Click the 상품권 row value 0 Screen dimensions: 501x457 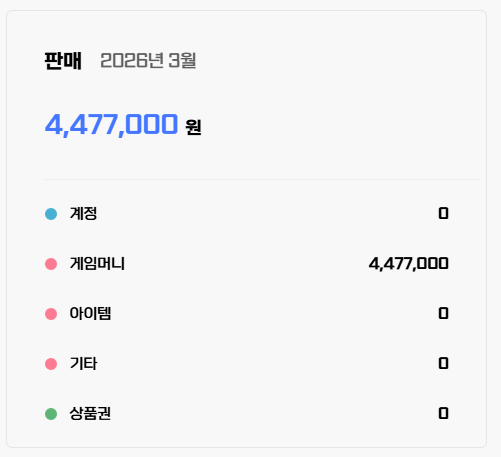[443, 413]
